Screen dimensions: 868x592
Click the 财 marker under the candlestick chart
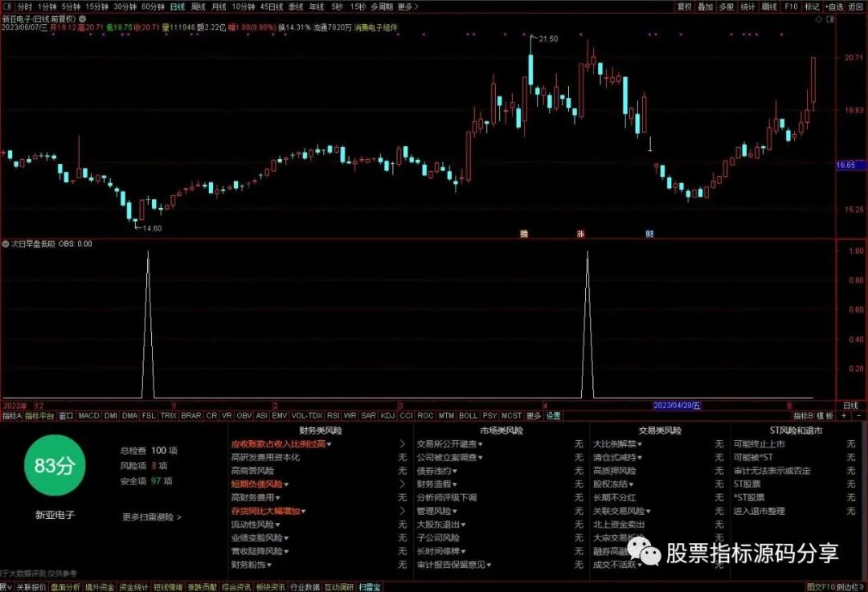[650, 234]
